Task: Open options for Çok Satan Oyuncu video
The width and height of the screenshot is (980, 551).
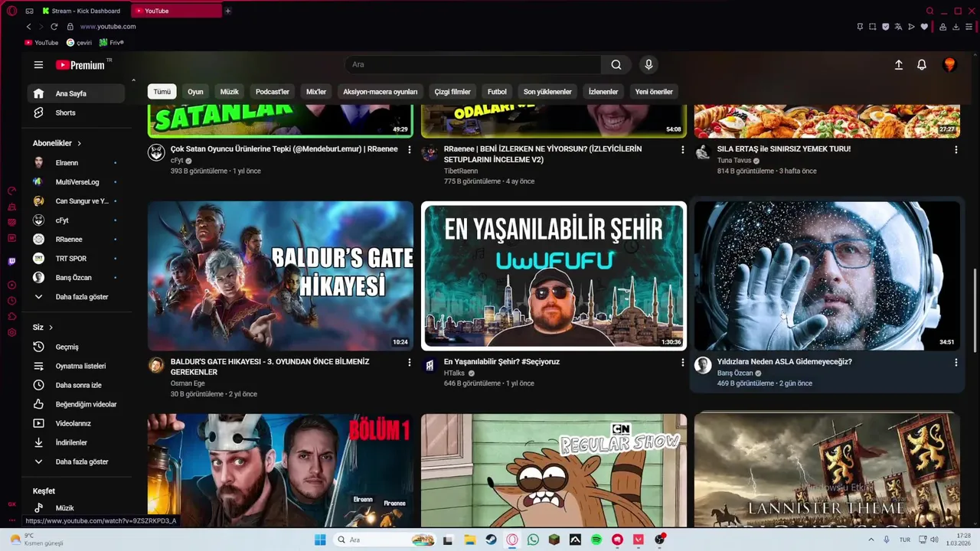Action: [410, 150]
